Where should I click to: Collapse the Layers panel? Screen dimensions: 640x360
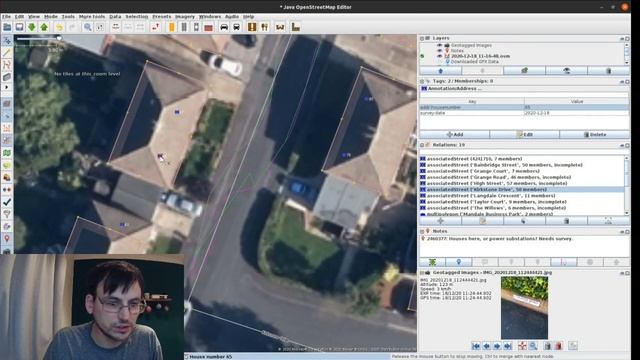pos(422,38)
